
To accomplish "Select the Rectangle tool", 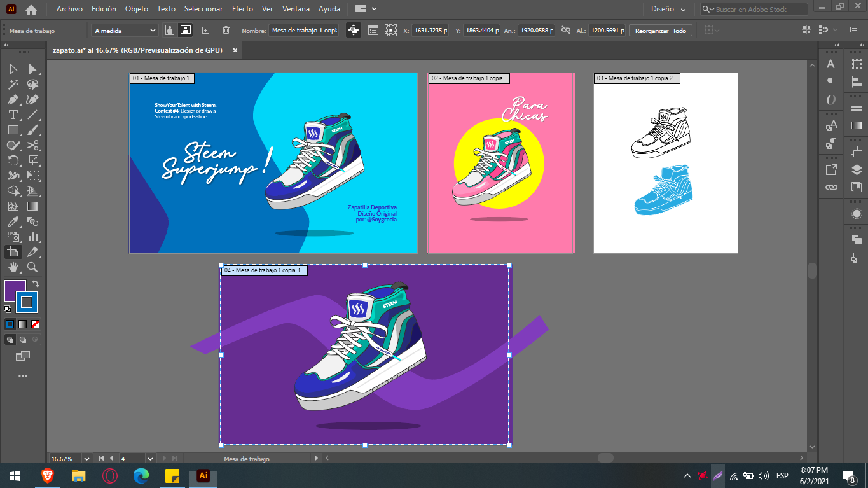I will pyautogui.click(x=13, y=130).
